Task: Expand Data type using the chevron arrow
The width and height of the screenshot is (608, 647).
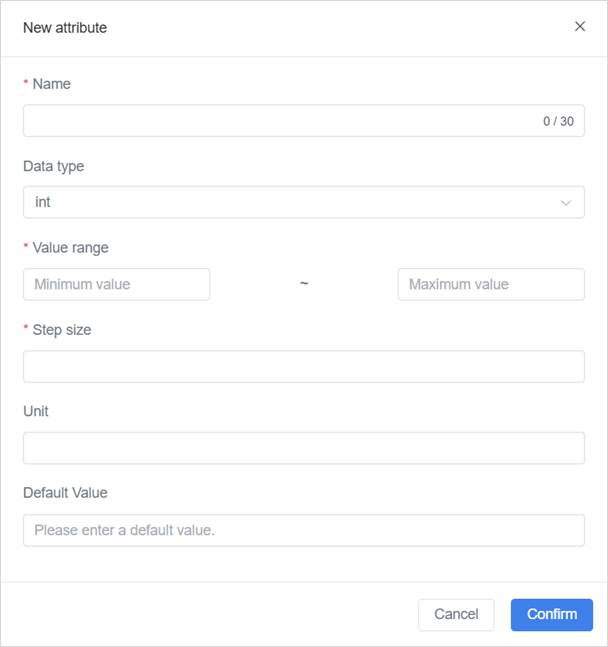Action: point(566,203)
